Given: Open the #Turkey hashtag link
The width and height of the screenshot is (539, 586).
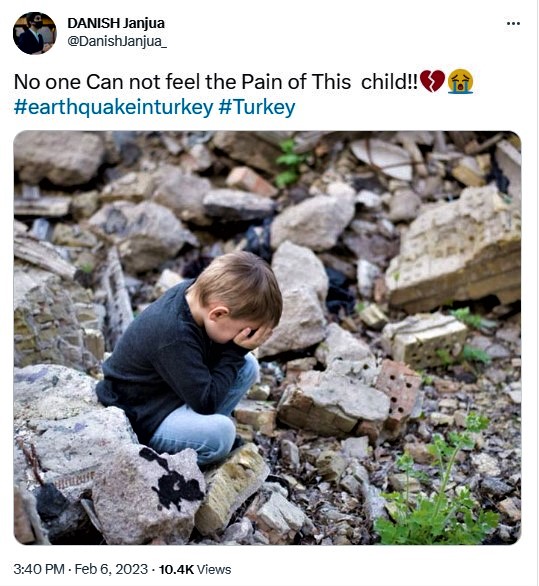Looking at the screenshot, I should click(256, 107).
